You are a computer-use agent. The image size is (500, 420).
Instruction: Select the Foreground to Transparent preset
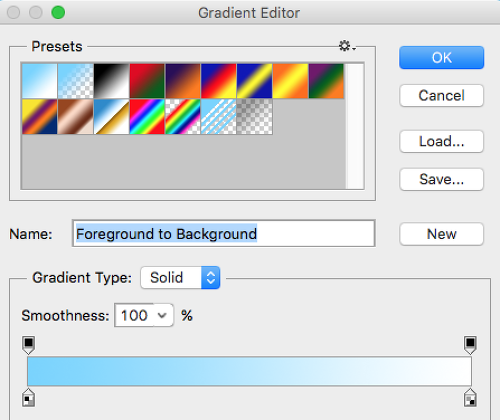tap(76, 81)
